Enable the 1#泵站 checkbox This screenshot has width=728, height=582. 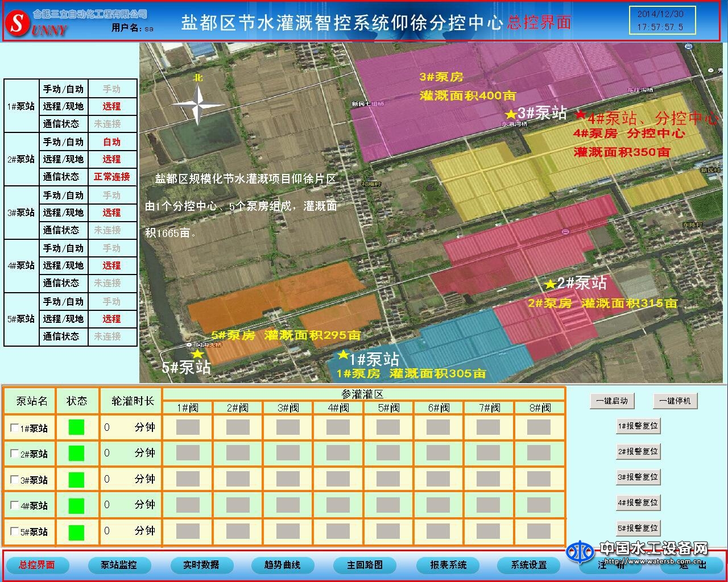click(x=15, y=428)
